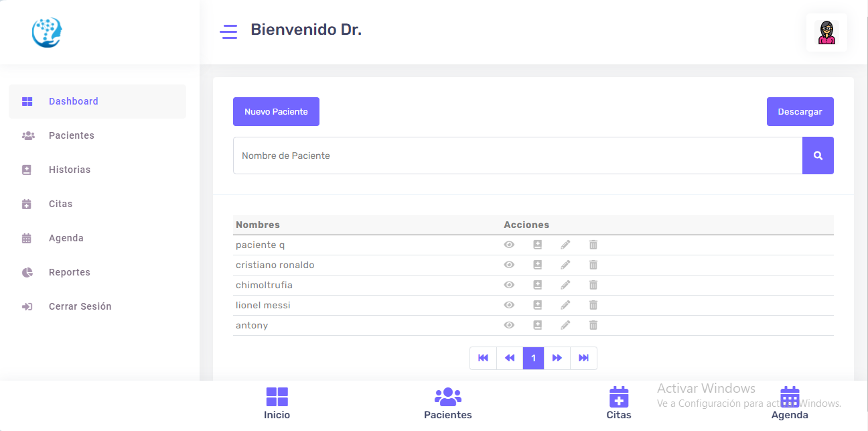View details of cristiano ronaldo with eye icon

point(509,265)
